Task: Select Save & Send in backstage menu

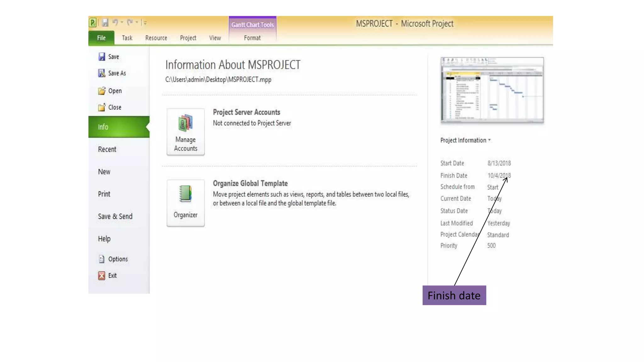Action: 115,217
